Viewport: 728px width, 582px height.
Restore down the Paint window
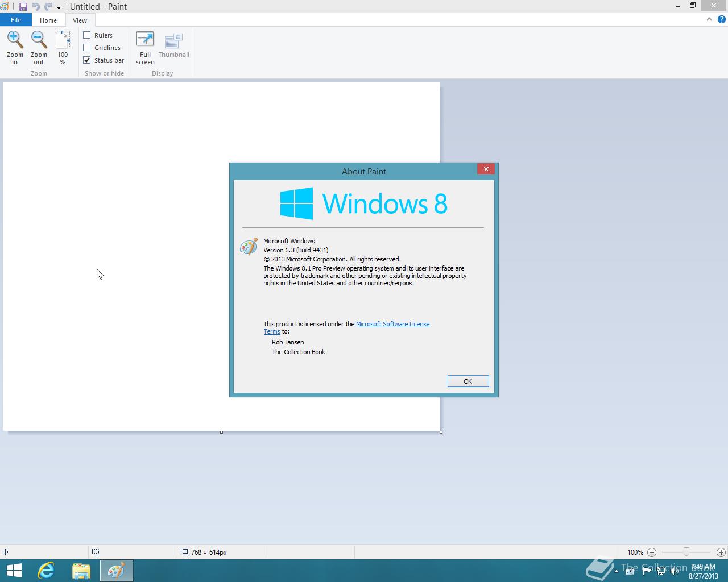pyautogui.click(x=693, y=6)
